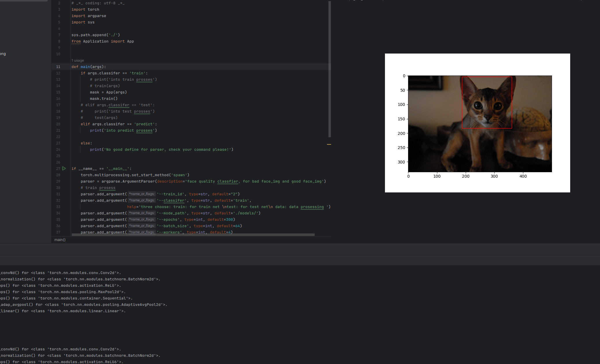Viewport: 600px width, 364px height.
Task: Place cursor on 'App' in import line
Action: click(130, 41)
